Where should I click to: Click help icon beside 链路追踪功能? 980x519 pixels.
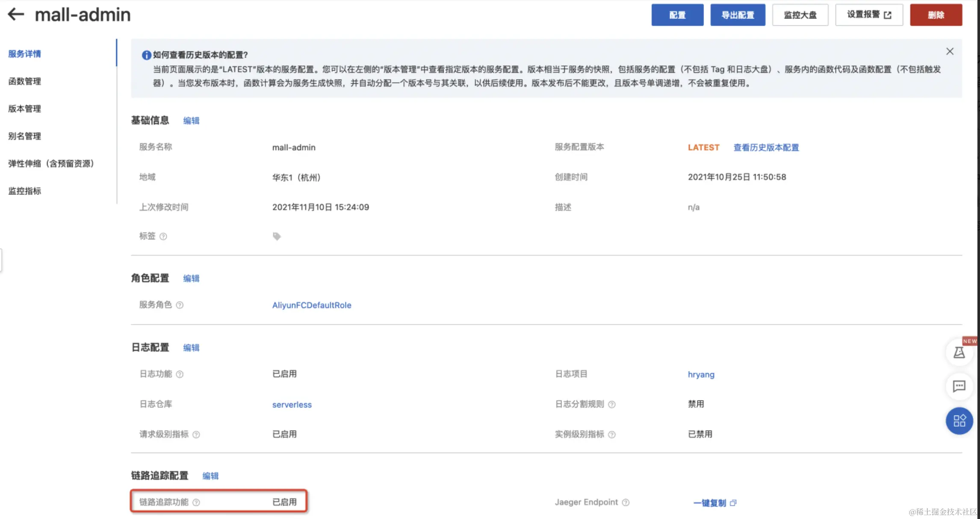tap(196, 502)
